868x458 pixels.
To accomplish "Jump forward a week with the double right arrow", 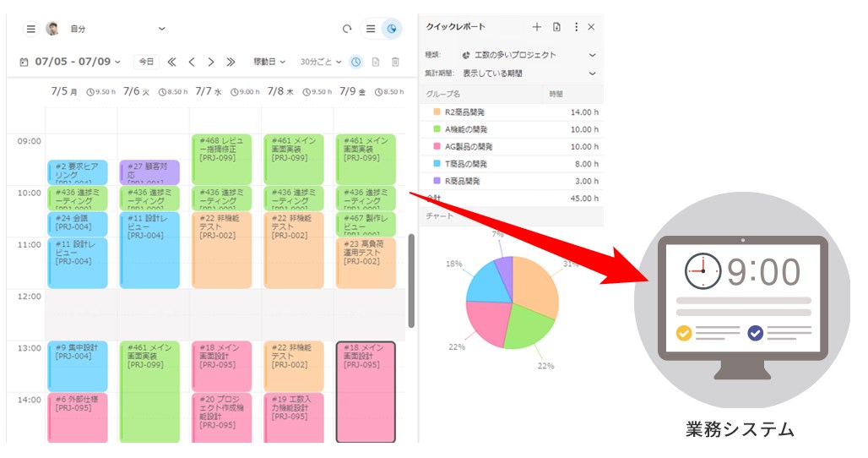I will click(231, 62).
